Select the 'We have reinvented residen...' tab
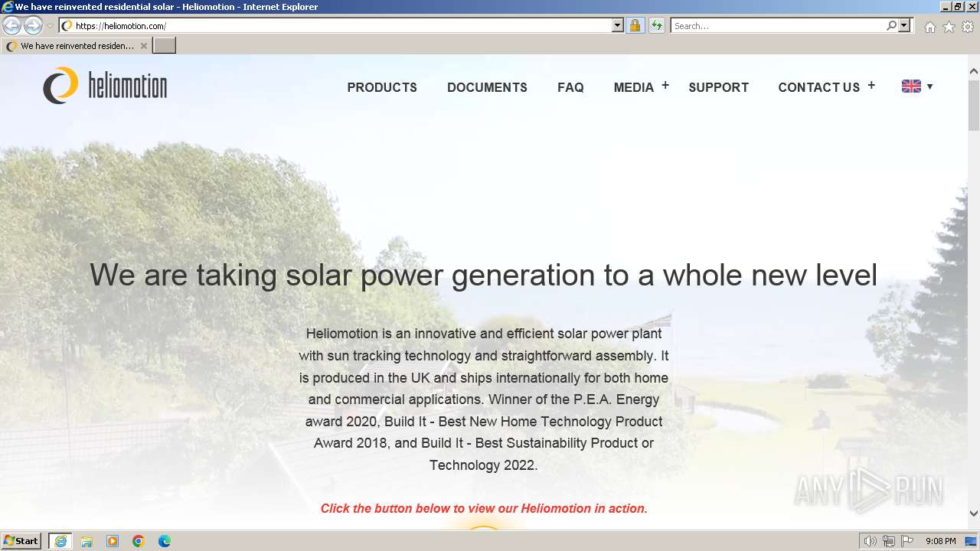Viewport: 980px width, 551px height. coord(77,46)
